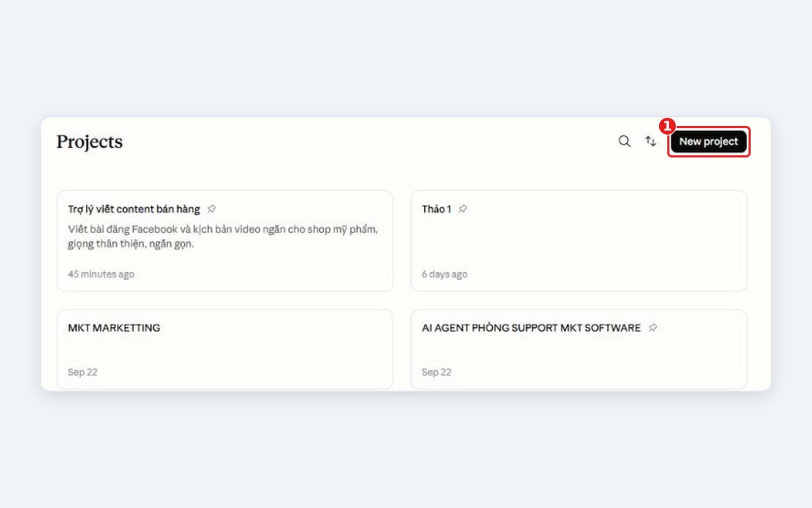Open AI AGENT PHÒNG SUPPORT MKT SOFTWARE title
The height and width of the screenshot is (508, 812).
pyautogui.click(x=531, y=328)
